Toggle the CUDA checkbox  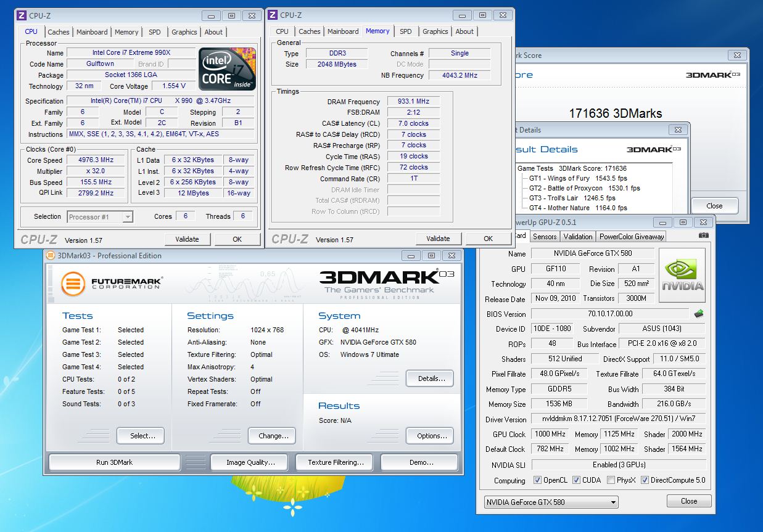pyautogui.click(x=576, y=480)
